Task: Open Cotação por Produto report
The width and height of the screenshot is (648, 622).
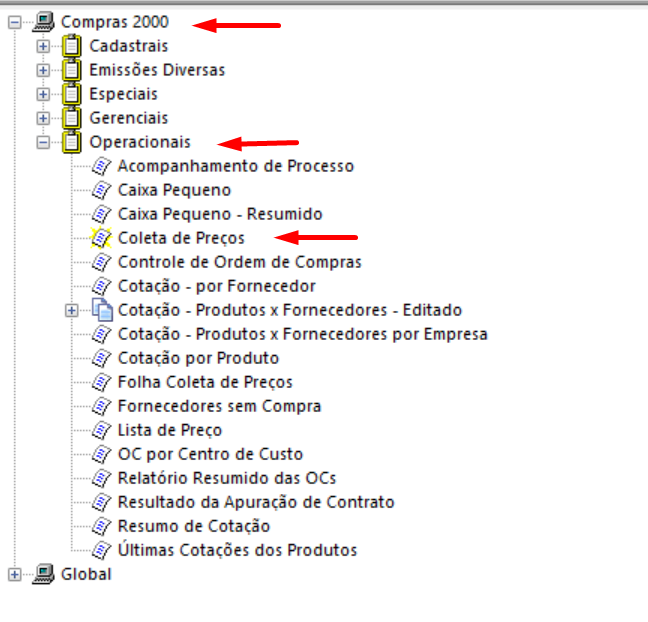Action: (198, 358)
